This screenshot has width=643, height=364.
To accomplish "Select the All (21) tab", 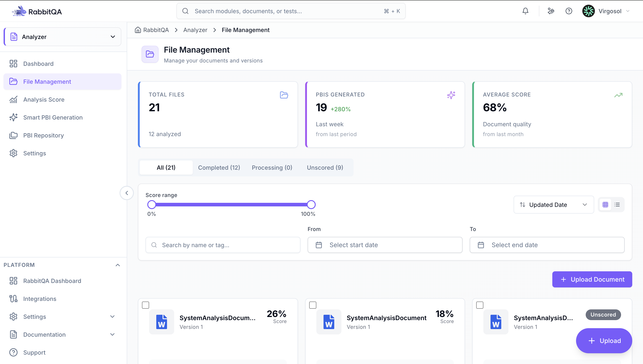I will pos(166,167).
